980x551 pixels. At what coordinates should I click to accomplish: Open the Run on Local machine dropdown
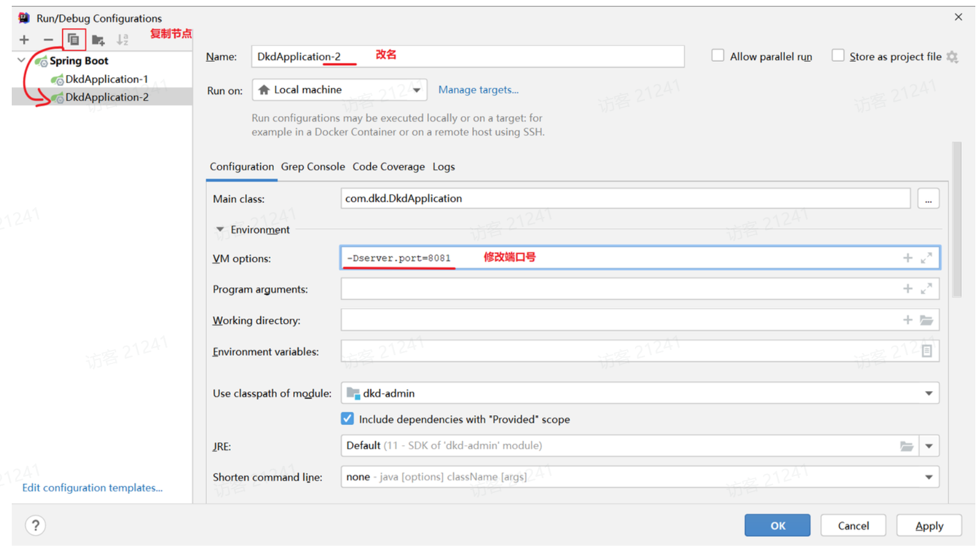340,90
